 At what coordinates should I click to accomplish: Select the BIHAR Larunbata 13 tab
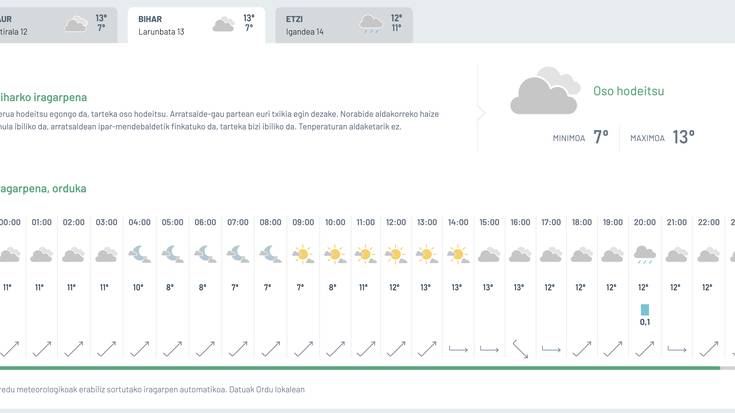pos(196,25)
